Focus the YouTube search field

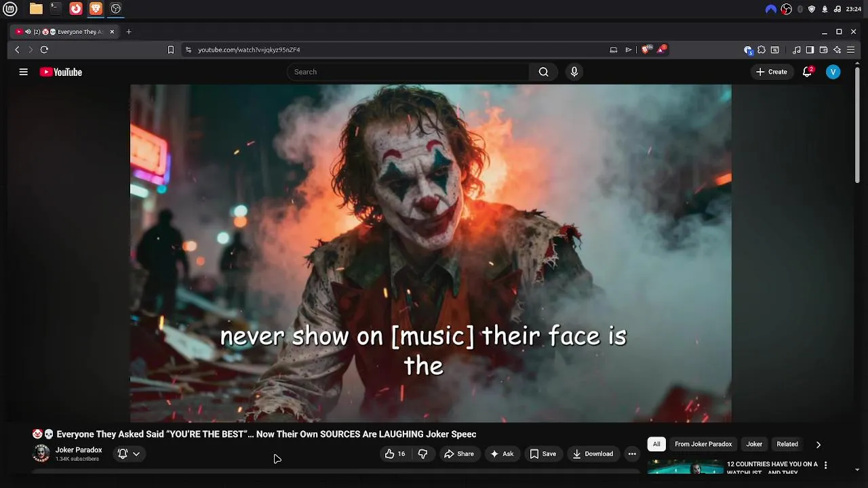[x=408, y=72]
